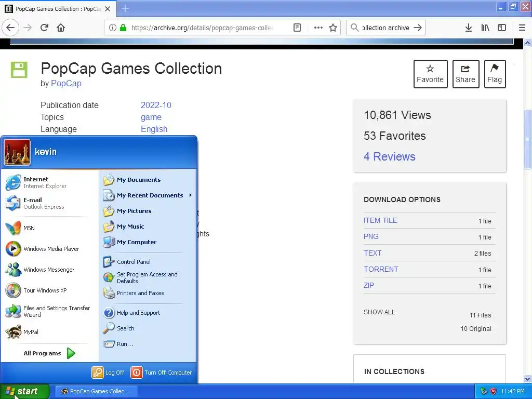Launch Windows Messenger
Screen dimensions: 532x399
point(49,270)
